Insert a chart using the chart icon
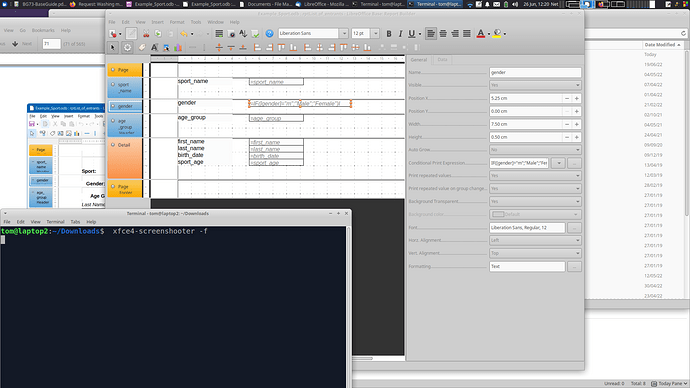This screenshot has height=388, width=690. [x=178, y=48]
